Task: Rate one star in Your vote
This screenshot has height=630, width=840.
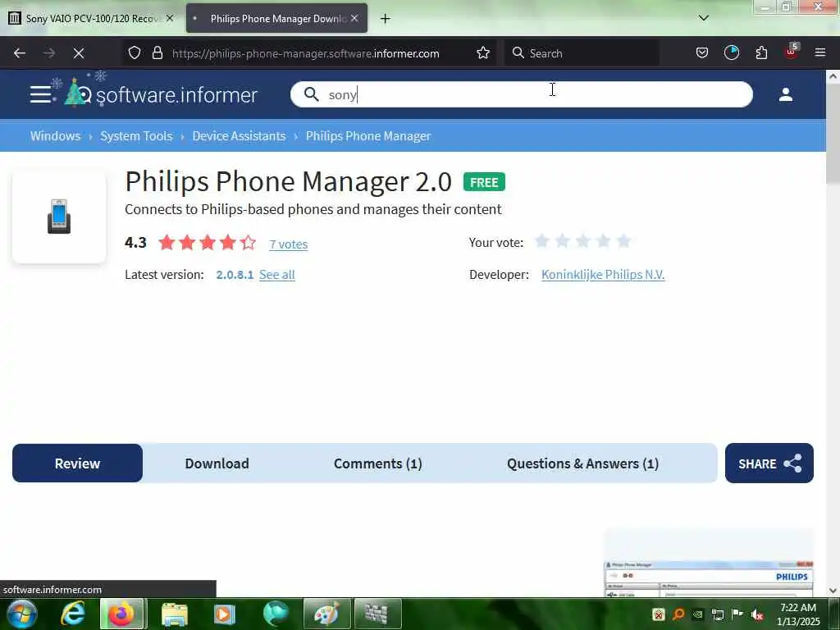Action: (541, 241)
